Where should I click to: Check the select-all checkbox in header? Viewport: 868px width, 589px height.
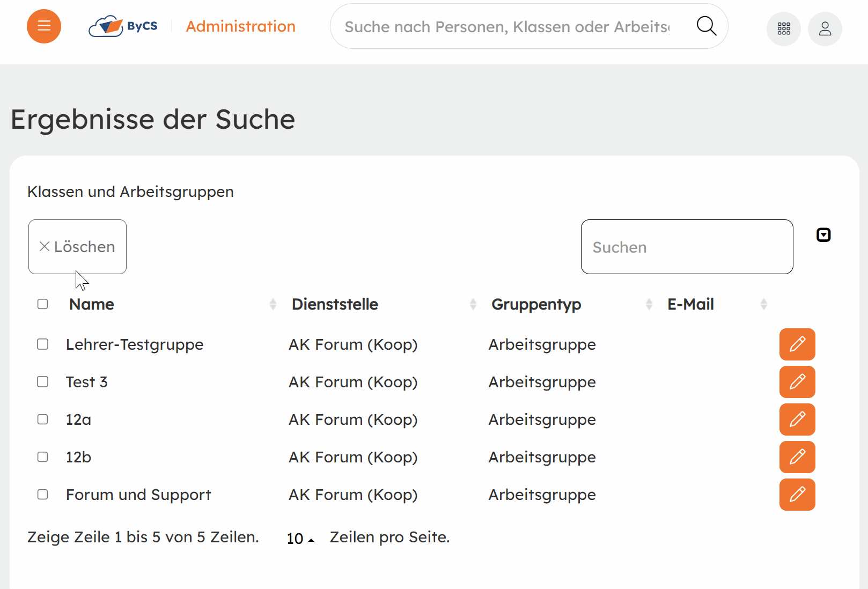click(x=42, y=304)
